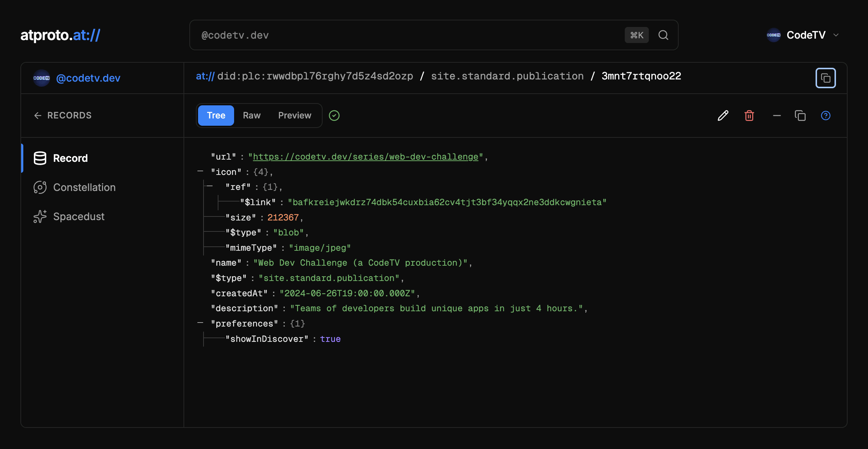Image resolution: width=868 pixels, height=449 pixels.
Task: Open the site.standard.publication collection
Action: pos(507,76)
